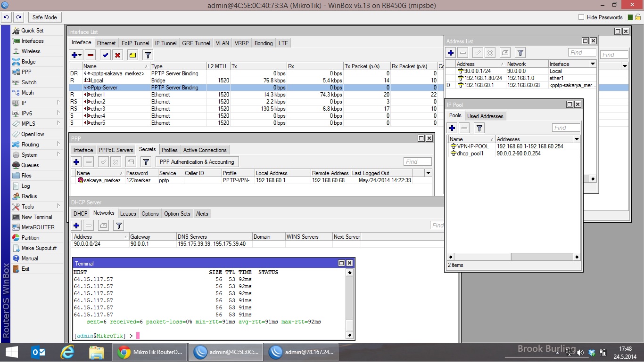Toggle the Hide Passwords checkbox
The width and height of the screenshot is (644, 363).
click(581, 17)
